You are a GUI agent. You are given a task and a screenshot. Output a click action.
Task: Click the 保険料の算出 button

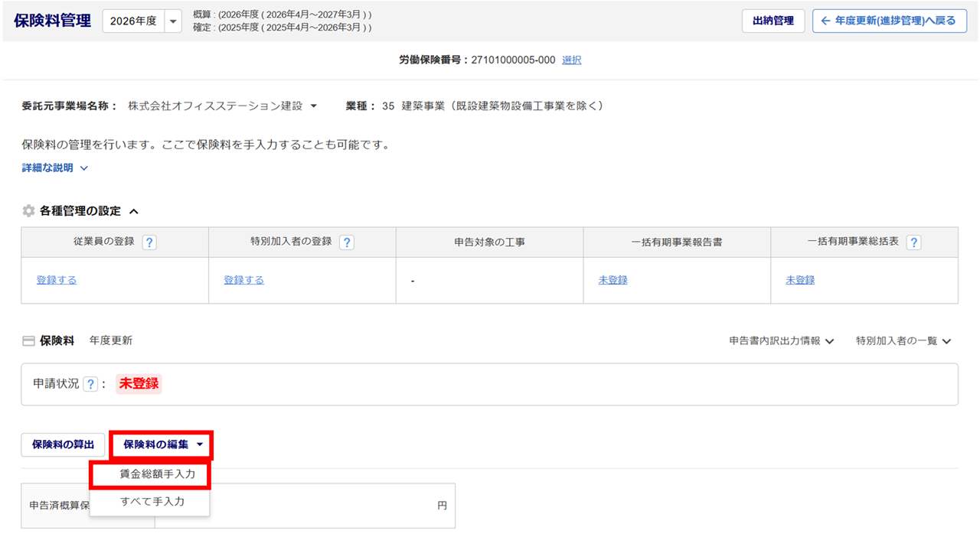tap(63, 444)
